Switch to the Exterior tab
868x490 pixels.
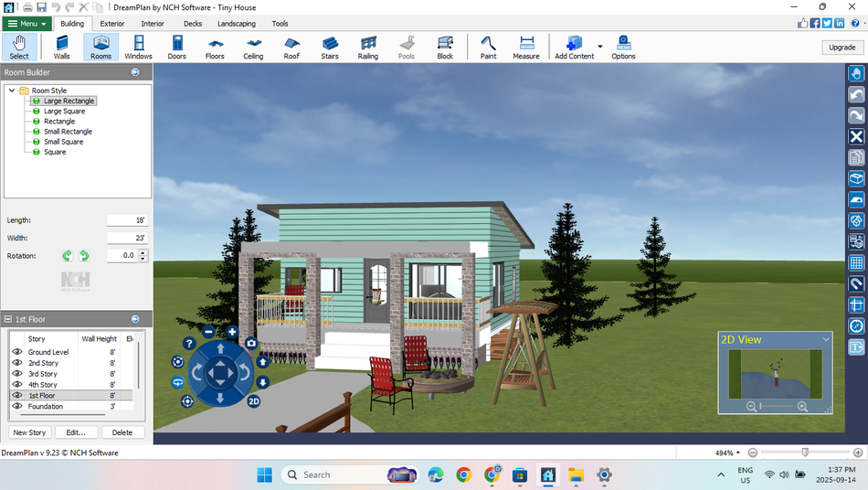111,24
